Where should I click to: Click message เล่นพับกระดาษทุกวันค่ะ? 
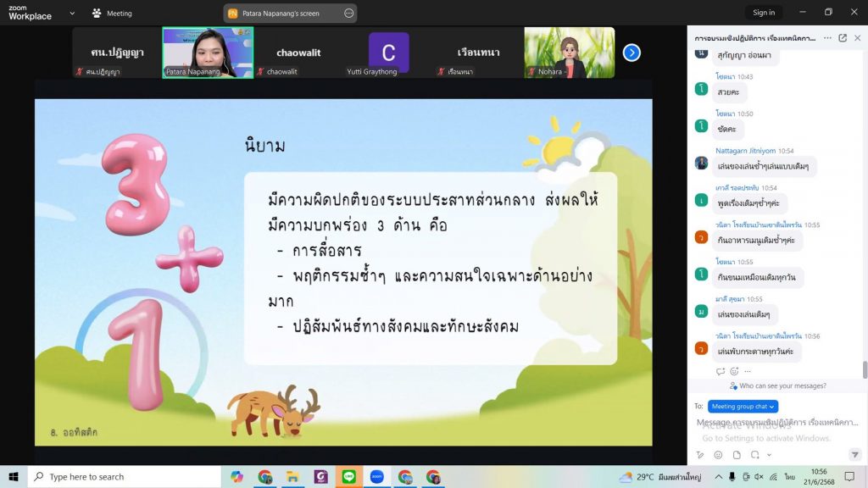click(755, 352)
